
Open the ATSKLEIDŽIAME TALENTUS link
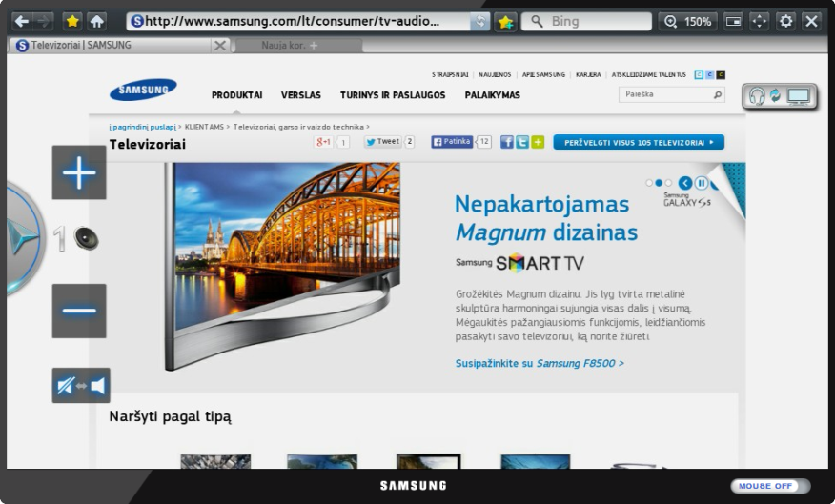[x=649, y=75]
